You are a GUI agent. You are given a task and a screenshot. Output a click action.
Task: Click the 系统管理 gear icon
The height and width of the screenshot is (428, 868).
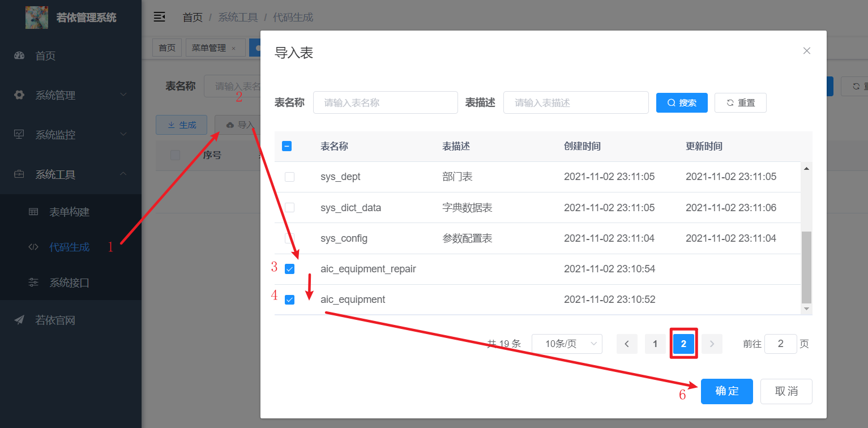coord(19,95)
